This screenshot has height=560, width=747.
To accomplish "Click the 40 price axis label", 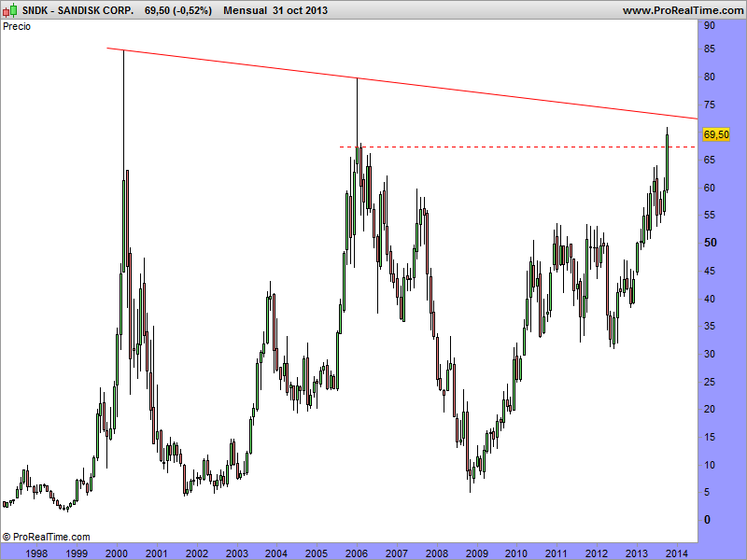I will click(710, 298).
